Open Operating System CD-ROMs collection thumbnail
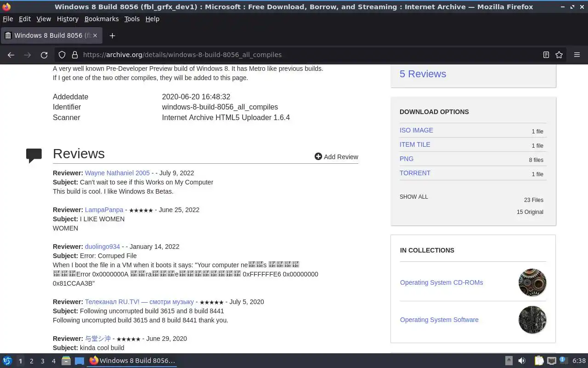The width and height of the screenshot is (588, 368). (532, 282)
